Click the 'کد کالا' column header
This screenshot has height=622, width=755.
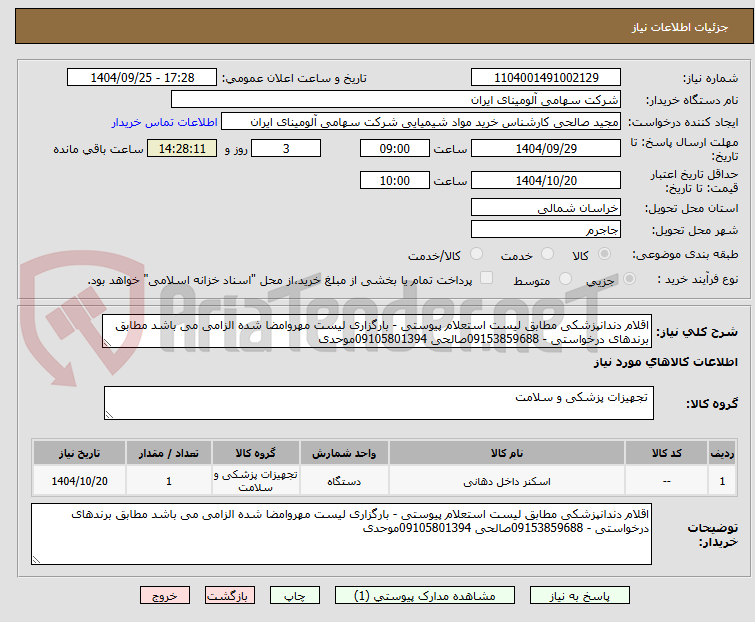click(666, 453)
